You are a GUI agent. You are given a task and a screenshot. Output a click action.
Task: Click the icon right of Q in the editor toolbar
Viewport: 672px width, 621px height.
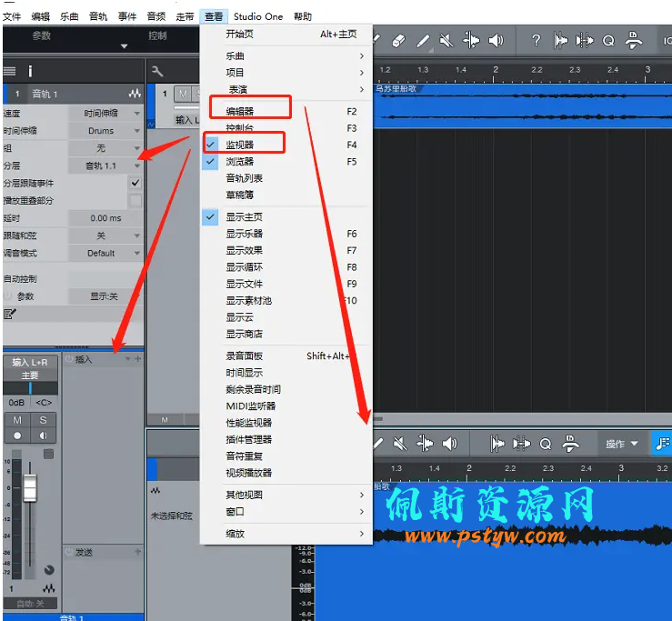[570, 444]
